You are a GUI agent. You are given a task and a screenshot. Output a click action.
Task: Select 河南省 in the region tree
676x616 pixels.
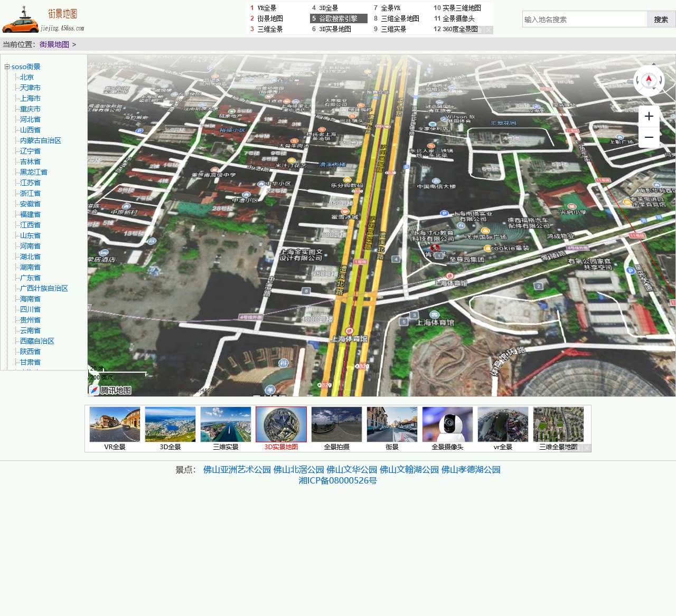pos(30,246)
